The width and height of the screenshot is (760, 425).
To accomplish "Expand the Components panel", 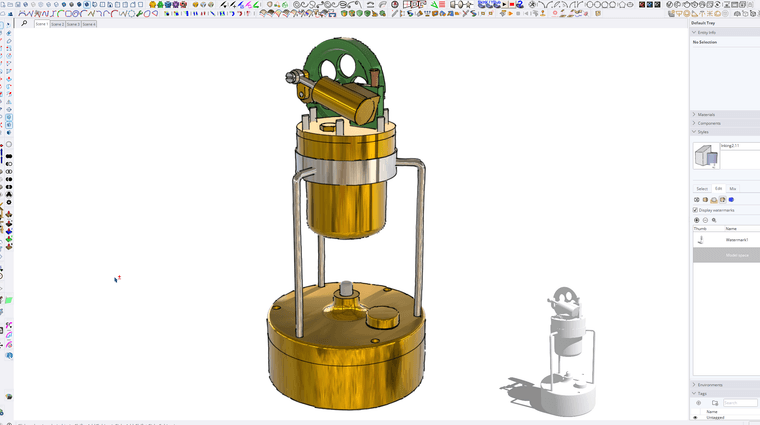I will 694,123.
